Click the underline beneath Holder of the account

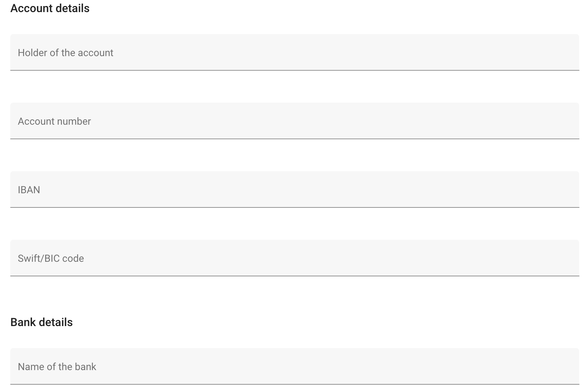pos(294,70)
